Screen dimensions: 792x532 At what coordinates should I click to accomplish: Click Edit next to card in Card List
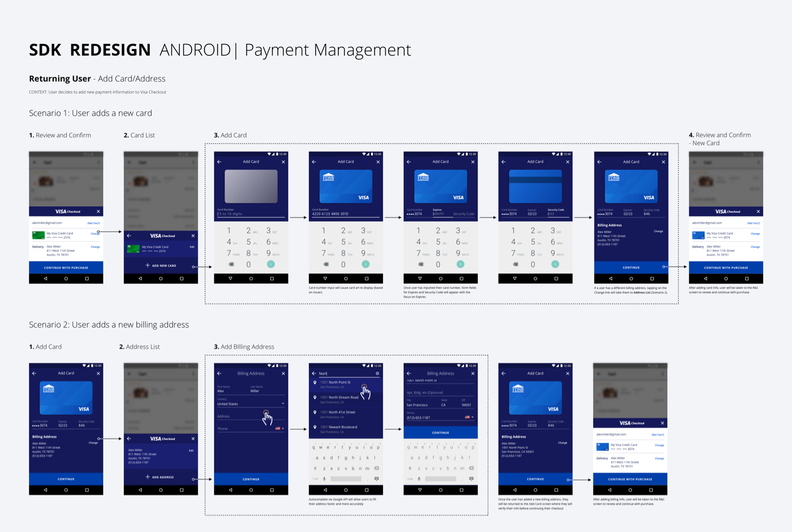[192, 247]
